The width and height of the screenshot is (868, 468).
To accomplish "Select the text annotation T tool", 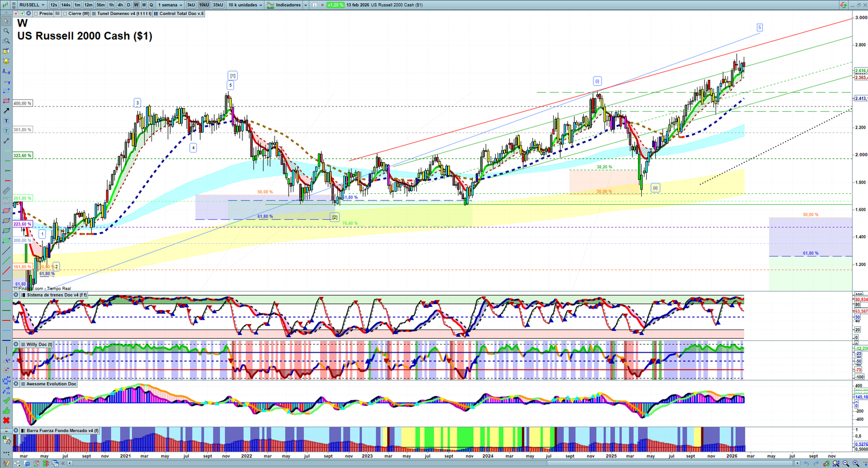I will click(7, 121).
